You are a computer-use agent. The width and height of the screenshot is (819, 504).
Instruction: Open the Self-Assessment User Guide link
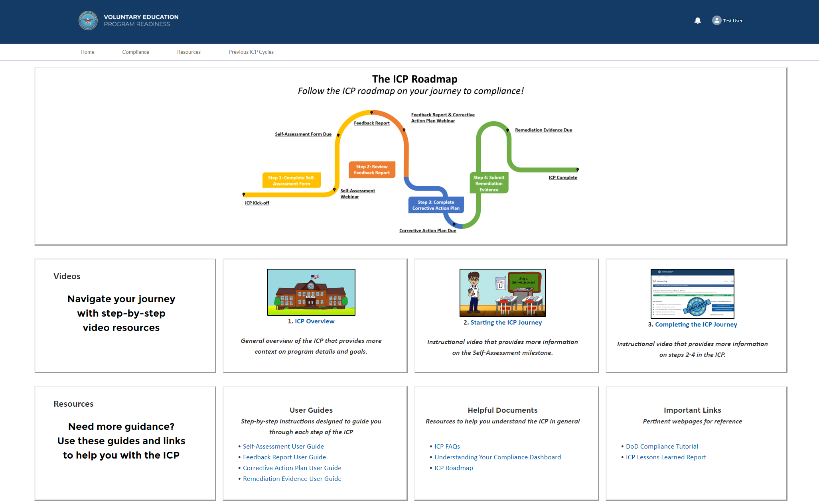[x=283, y=446]
